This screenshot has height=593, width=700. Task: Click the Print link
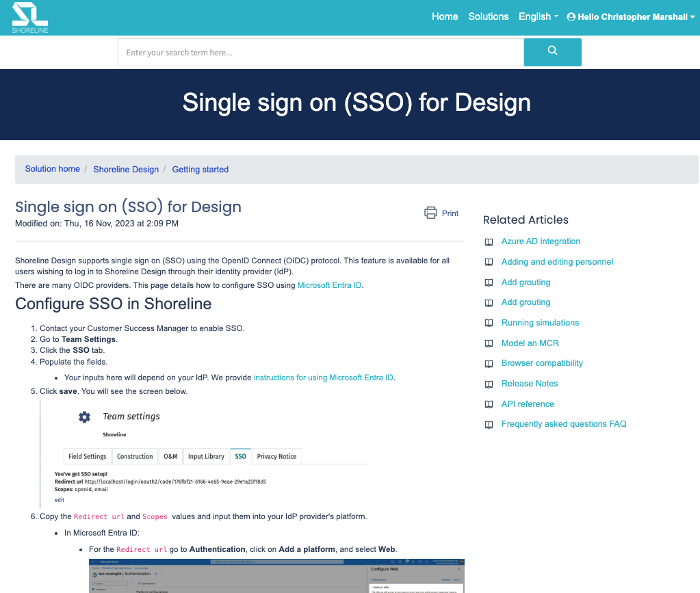coord(450,213)
